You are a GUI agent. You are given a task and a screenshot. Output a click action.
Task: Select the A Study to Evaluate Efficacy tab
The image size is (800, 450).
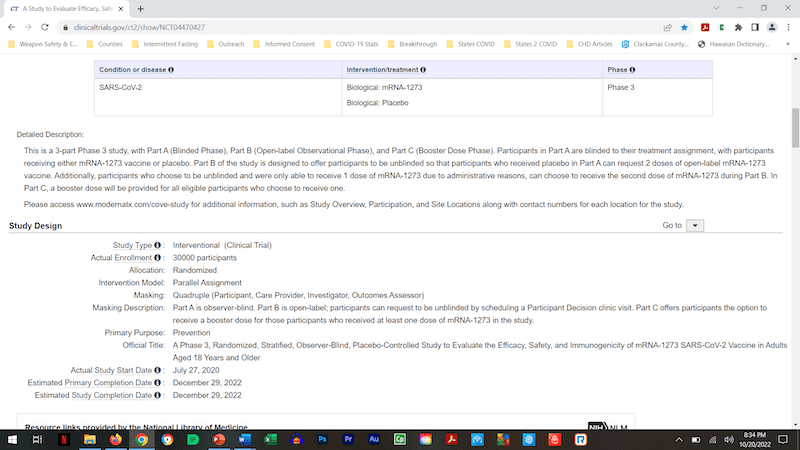tap(64, 9)
